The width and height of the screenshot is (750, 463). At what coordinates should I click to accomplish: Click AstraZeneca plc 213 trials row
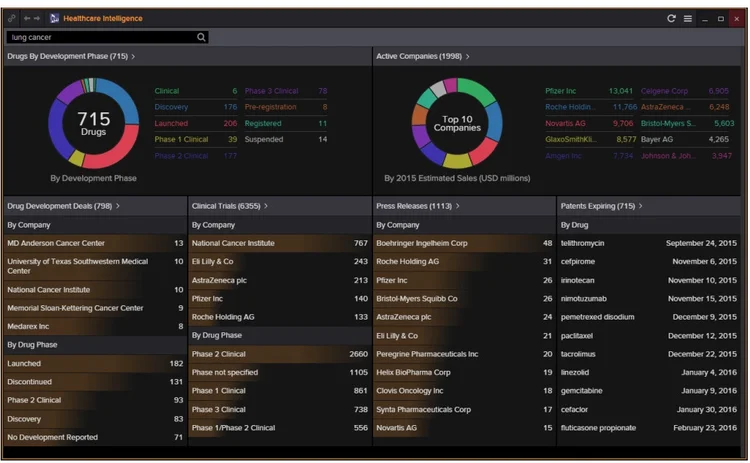[x=280, y=280]
